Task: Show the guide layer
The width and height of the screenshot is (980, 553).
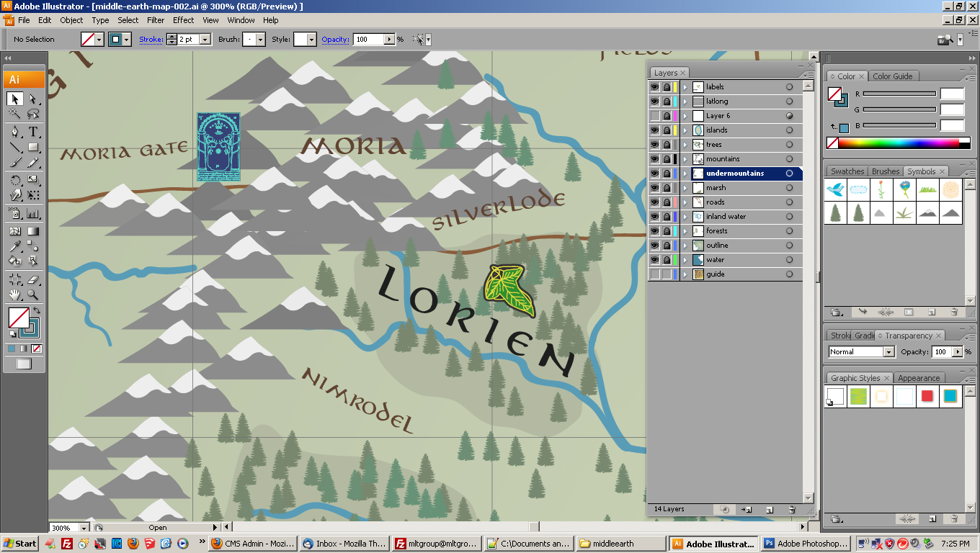Action: (654, 274)
